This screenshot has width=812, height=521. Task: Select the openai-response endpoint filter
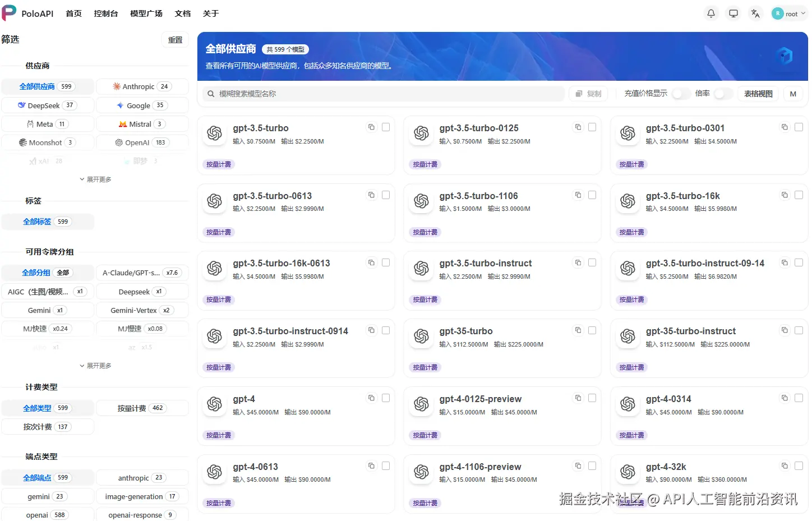pos(142,515)
